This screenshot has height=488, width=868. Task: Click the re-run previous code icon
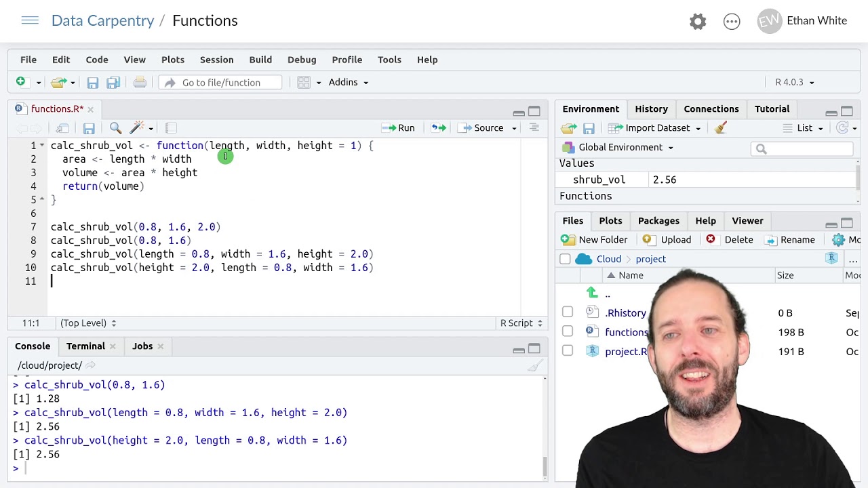point(439,127)
